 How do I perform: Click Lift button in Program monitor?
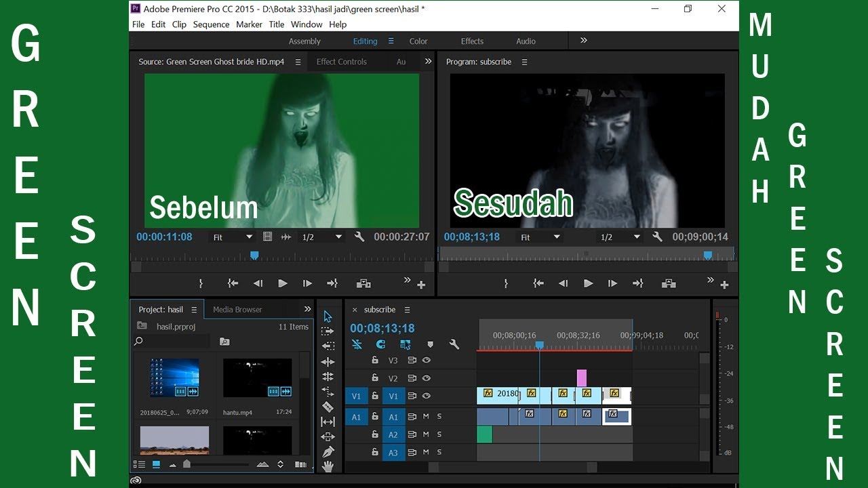[x=669, y=283]
